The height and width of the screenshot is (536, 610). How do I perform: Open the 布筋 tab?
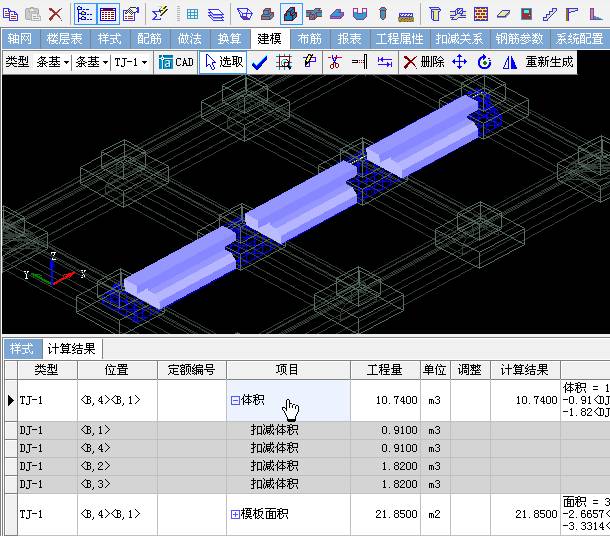[310, 39]
